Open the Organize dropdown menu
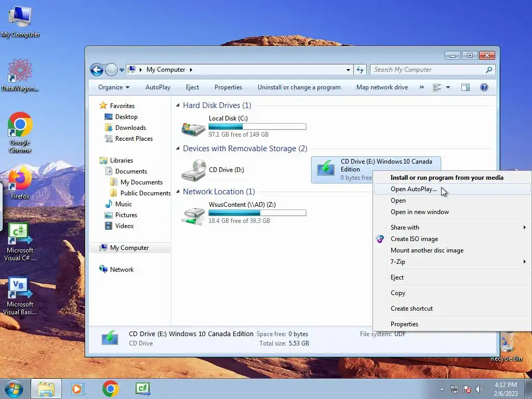The width and height of the screenshot is (532, 399). 114,87
